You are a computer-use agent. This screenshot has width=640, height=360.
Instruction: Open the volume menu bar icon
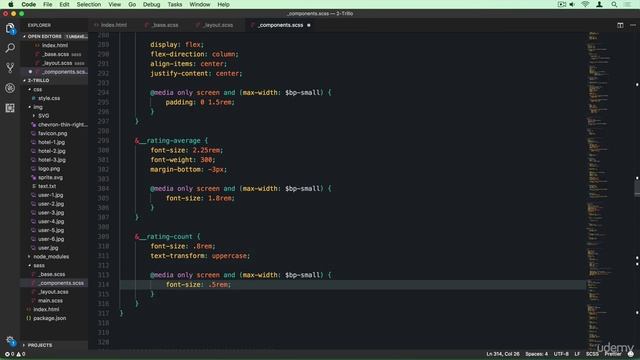click(x=572, y=4)
